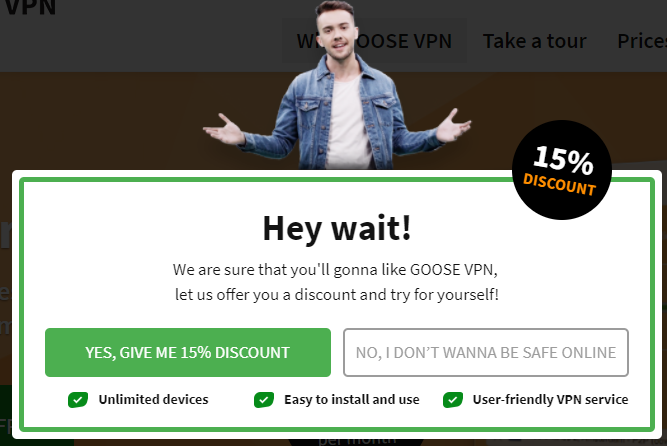Open the Why GOOSE VPN menu item
Viewport: 667px width, 446px height.
(374, 41)
